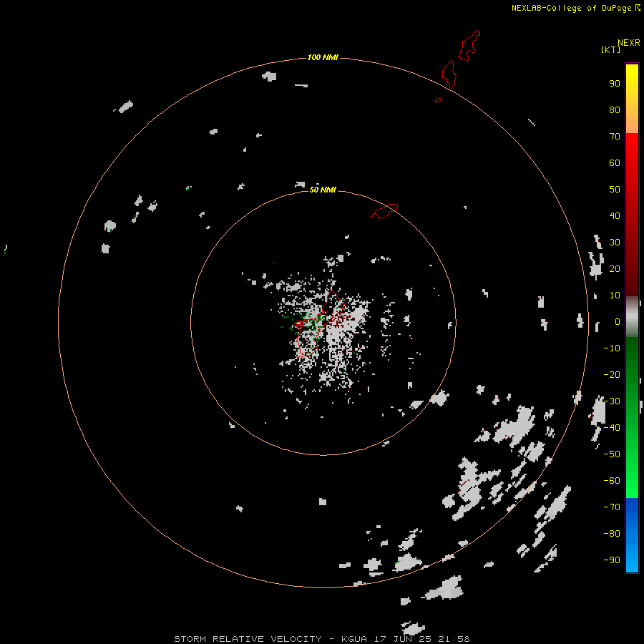Click the -30 knots scale label
This screenshot has height=644, width=644.
[x=612, y=401]
